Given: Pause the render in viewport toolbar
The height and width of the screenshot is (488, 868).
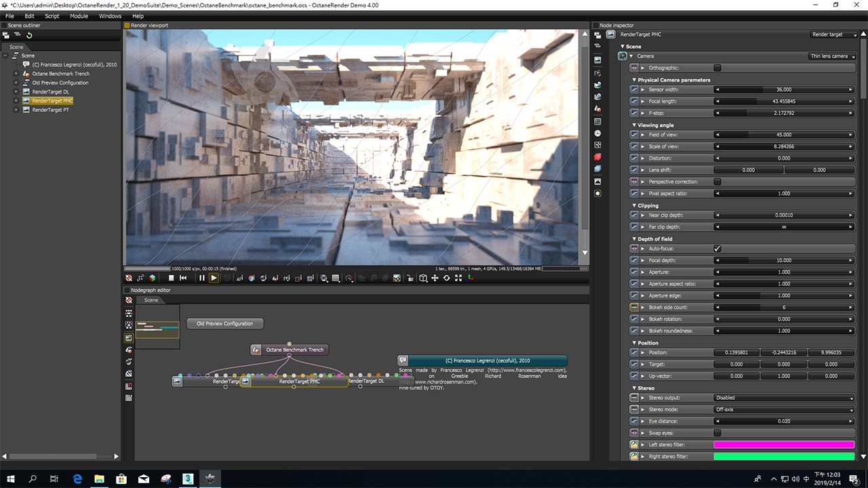Looking at the screenshot, I should point(201,278).
